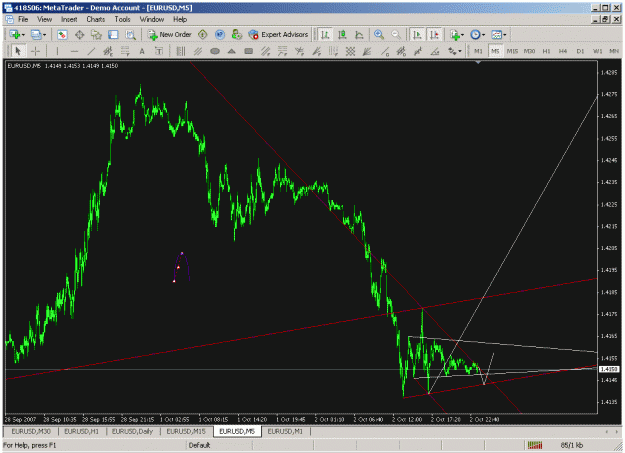
Task: Open the Help menu
Action: coord(180,19)
